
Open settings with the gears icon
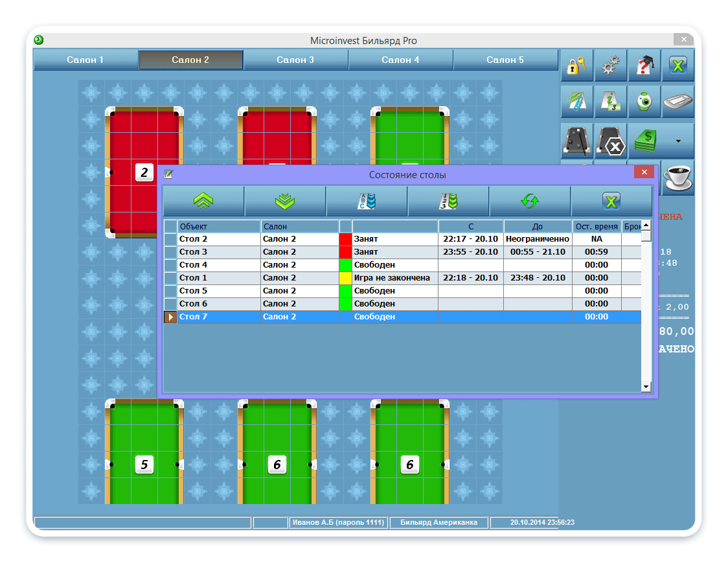click(611, 66)
